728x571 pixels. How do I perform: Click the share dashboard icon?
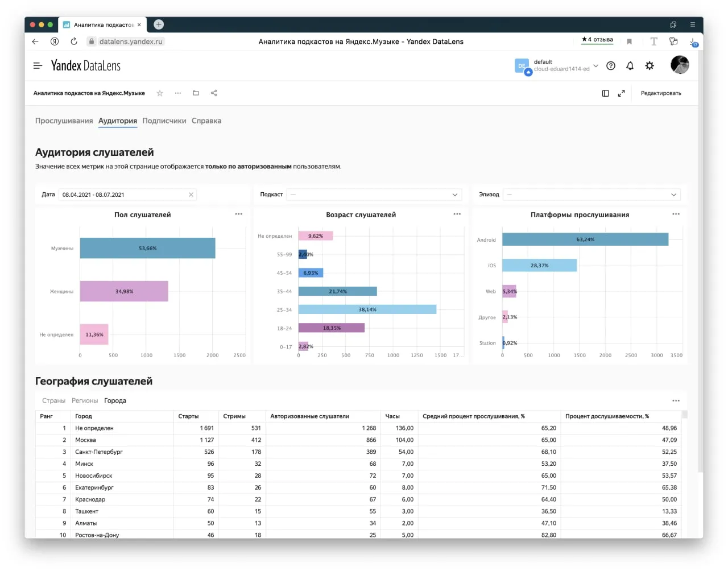[x=214, y=93]
